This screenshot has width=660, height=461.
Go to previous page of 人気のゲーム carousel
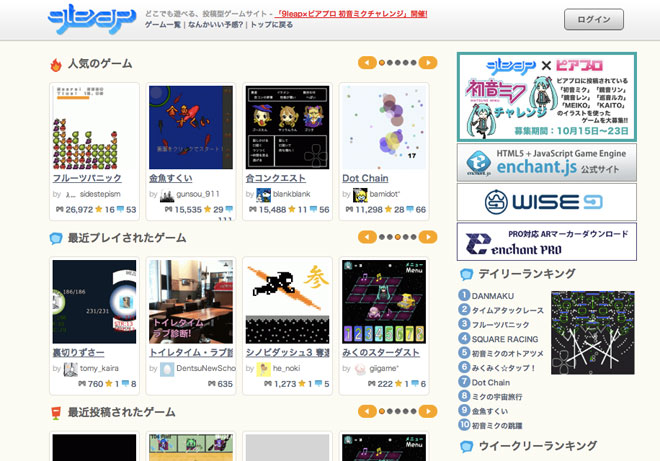[367, 63]
